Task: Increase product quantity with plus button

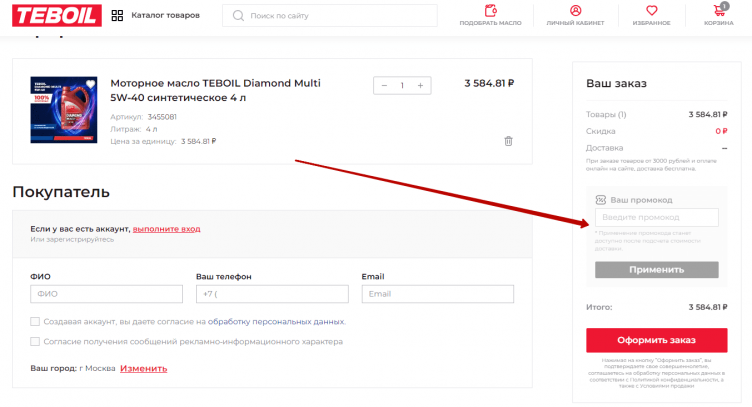Action: (421, 86)
